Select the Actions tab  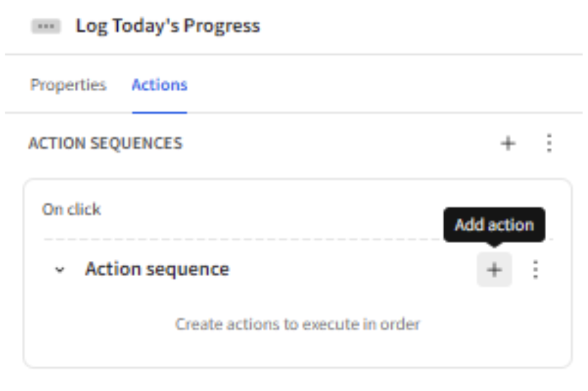160,85
